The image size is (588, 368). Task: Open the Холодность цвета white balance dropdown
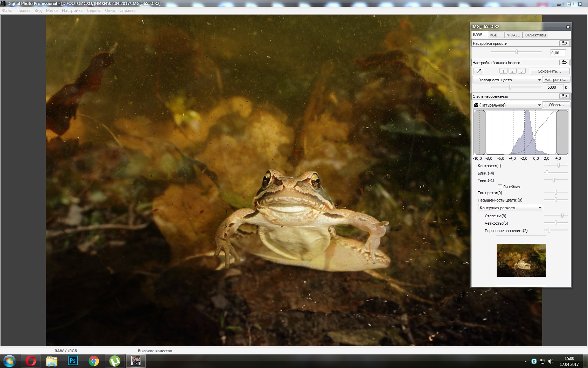[507, 80]
